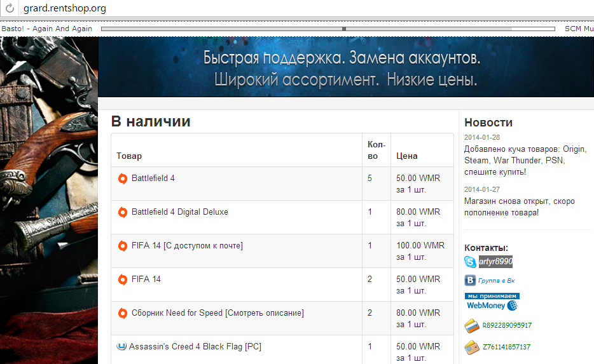This screenshot has width=594, height=364.
Task: Open Сборник Need for Speed product
Action: pos(218,313)
